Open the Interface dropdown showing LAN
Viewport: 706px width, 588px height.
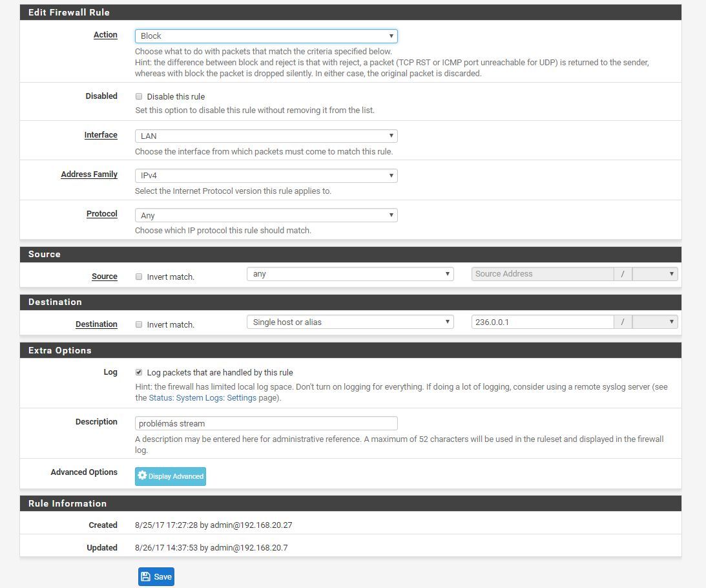(x=266, y=136)
